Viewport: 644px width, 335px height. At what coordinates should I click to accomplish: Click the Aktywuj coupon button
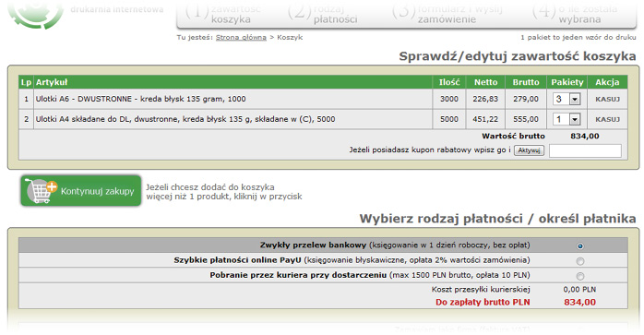tap(529, 150)
